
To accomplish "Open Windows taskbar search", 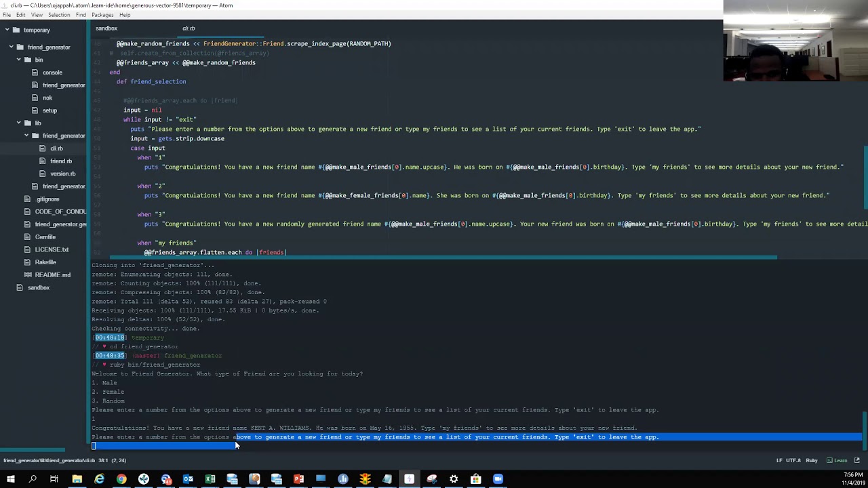I will pyautogui.click(x=32, y=479).
